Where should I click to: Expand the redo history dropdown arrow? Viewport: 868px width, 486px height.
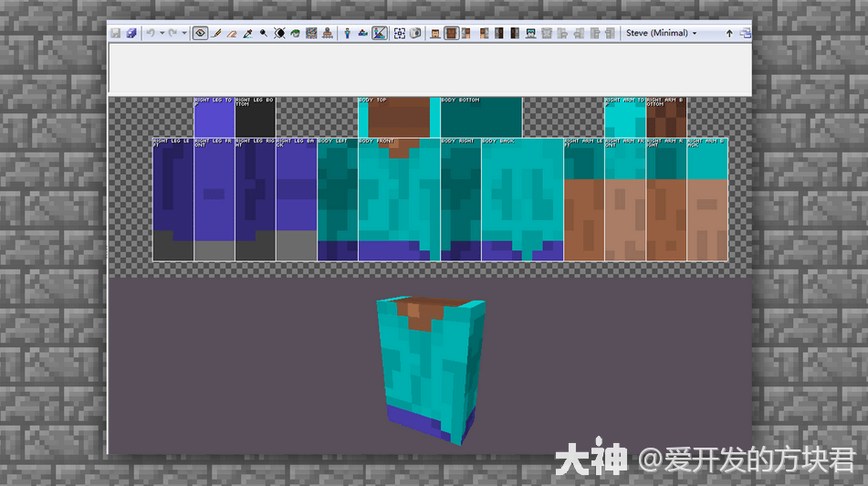click(x=183, y=33)
